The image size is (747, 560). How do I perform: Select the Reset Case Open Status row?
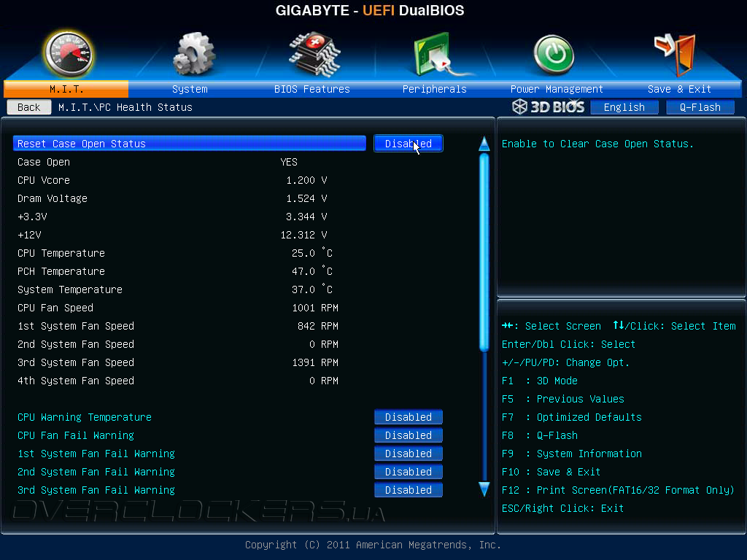(x=190, y=144)
